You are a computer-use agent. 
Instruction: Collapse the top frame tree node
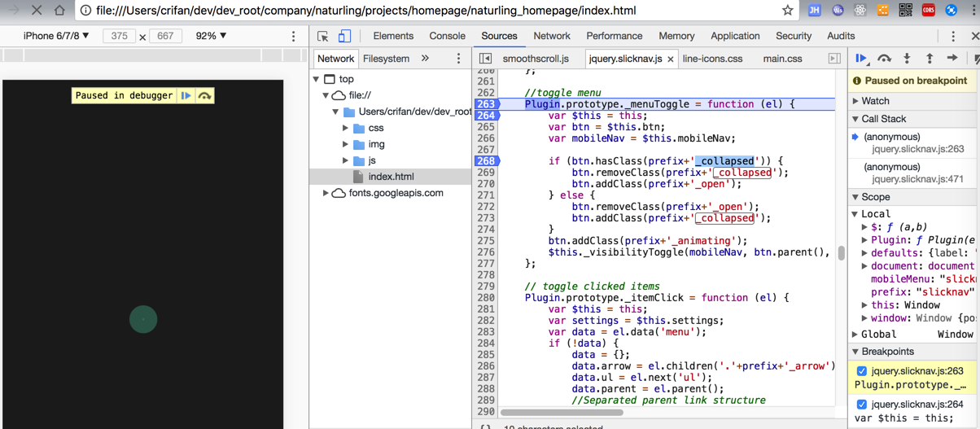pos(317,79)
